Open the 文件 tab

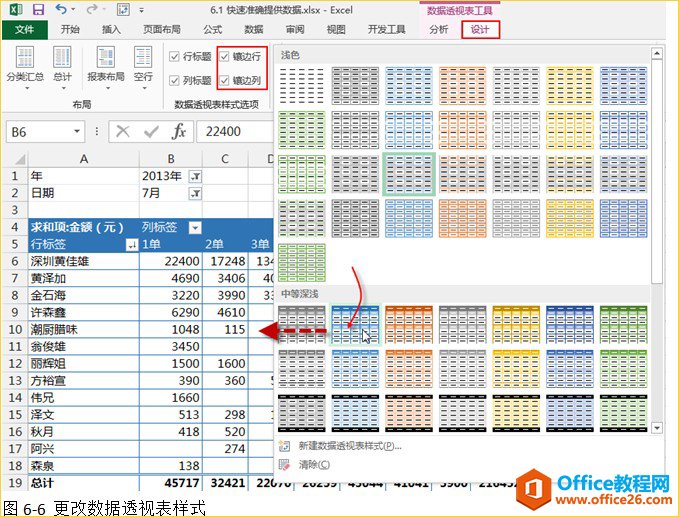(24, 29)
